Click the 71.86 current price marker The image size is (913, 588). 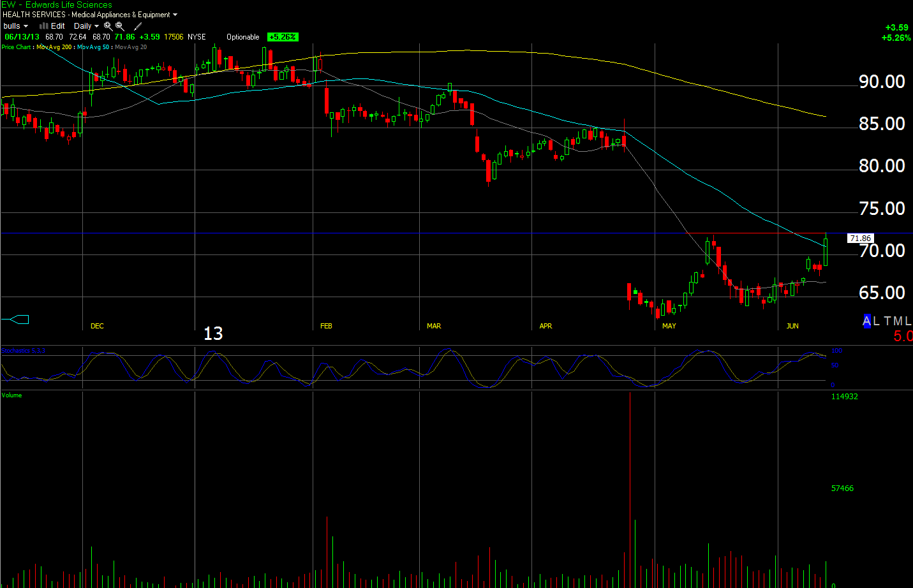[x=860, y=239]
